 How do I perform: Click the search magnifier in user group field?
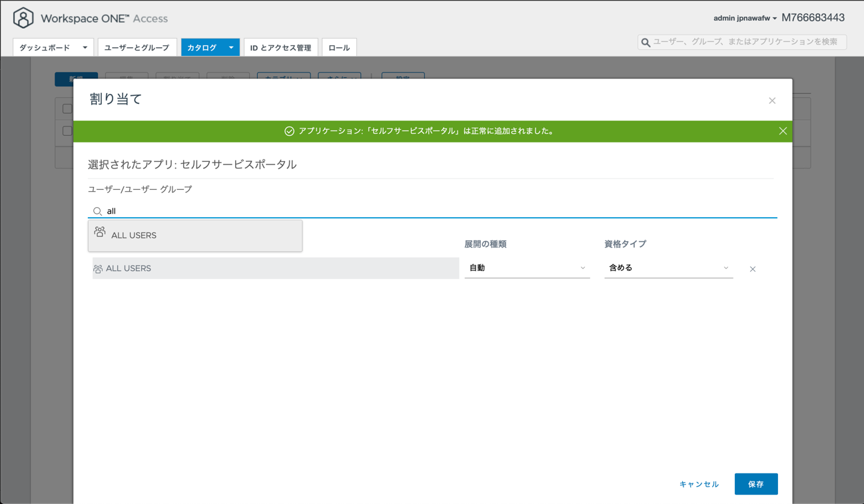[x=97, y=211]
